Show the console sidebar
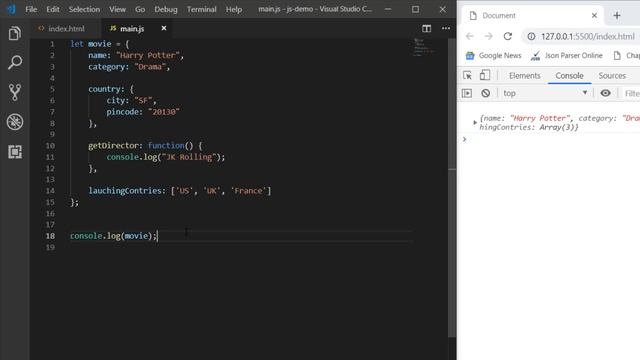Screen dimensions: 640x360 point(467,93)
